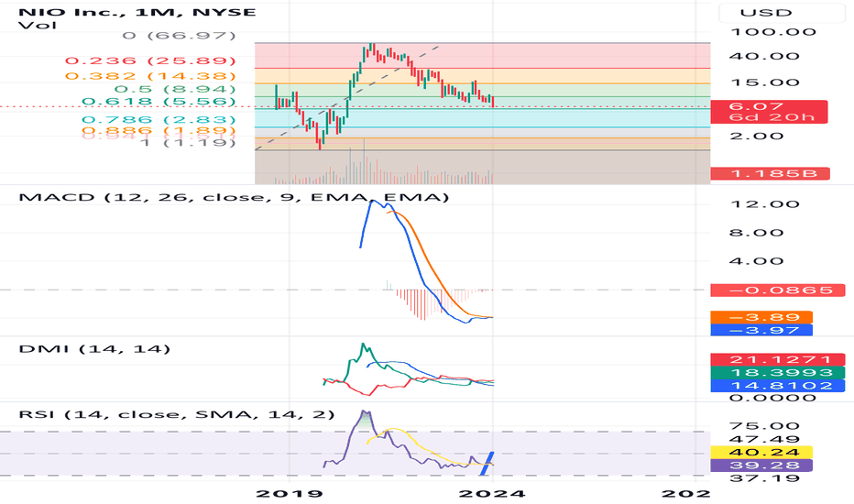Image resolution: width=854 pixels, height=504 pixels.
Task: Click the blue MACD value -3.97
Action: [x=761, y=330]
